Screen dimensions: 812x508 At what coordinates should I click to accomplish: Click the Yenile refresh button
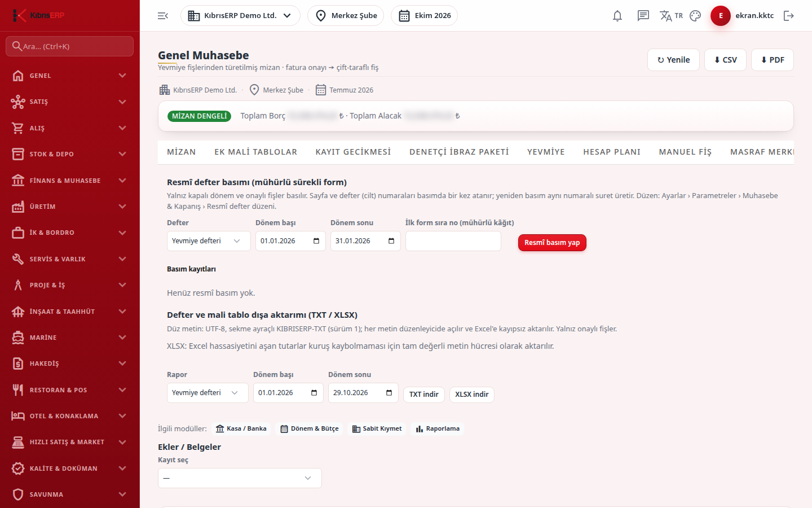pyautogui.click(x=673, y=60)
